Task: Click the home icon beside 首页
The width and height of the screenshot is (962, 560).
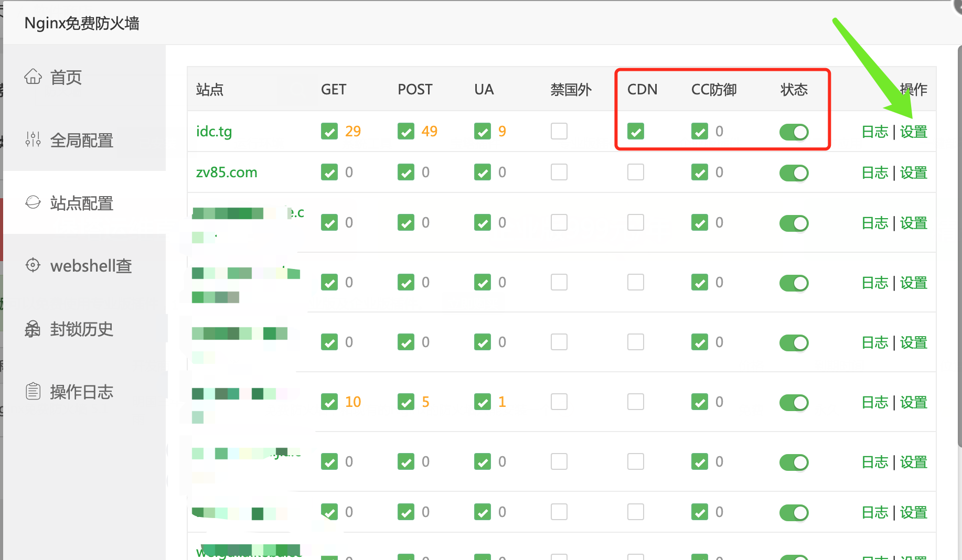Action: click(33, 77)
